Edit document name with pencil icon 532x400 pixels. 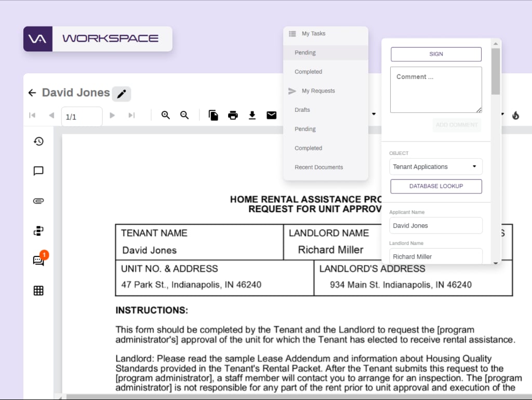pos(122,94)
